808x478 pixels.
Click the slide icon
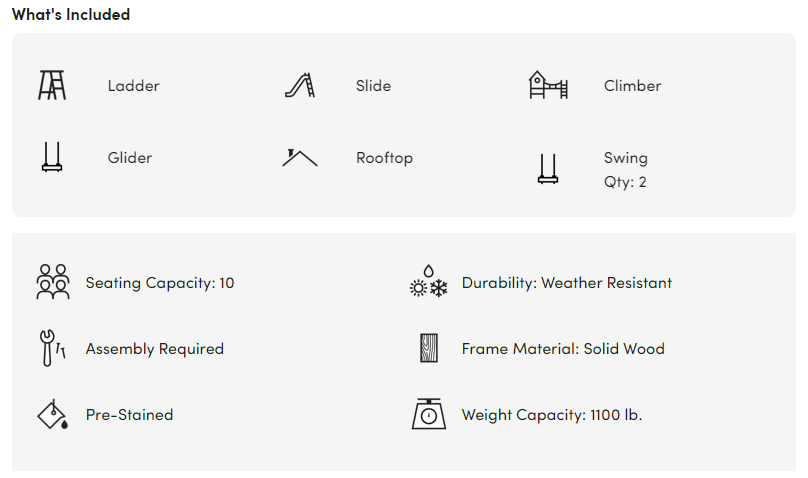click(300, 86)
